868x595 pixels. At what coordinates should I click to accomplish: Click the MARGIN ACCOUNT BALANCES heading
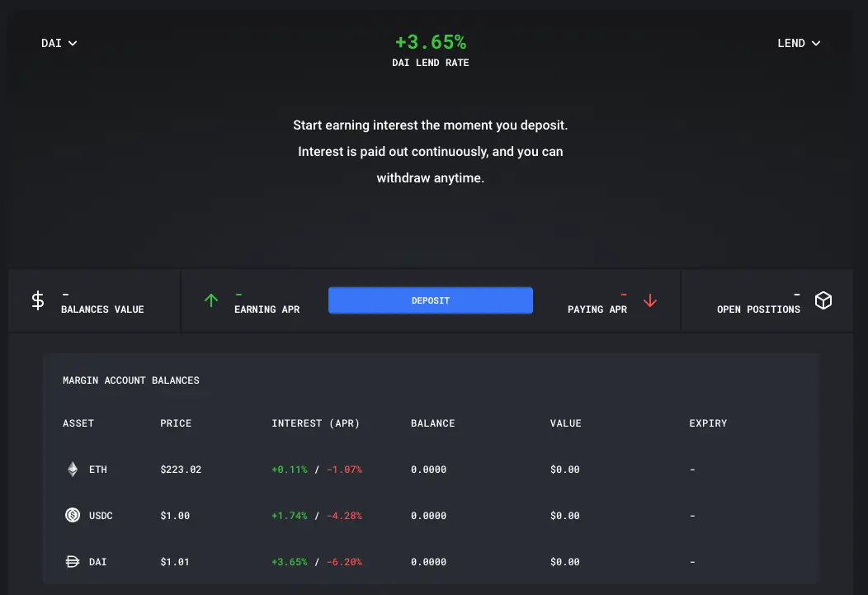[131, 380]
